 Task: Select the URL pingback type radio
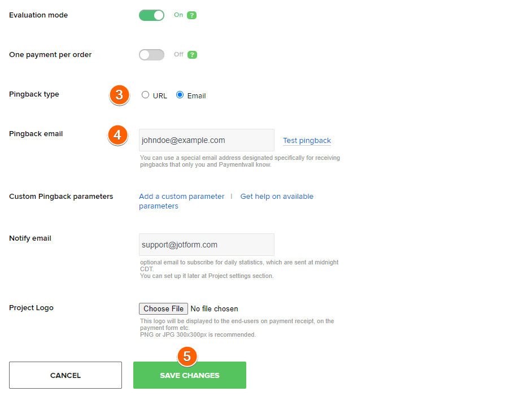(146, 95)
